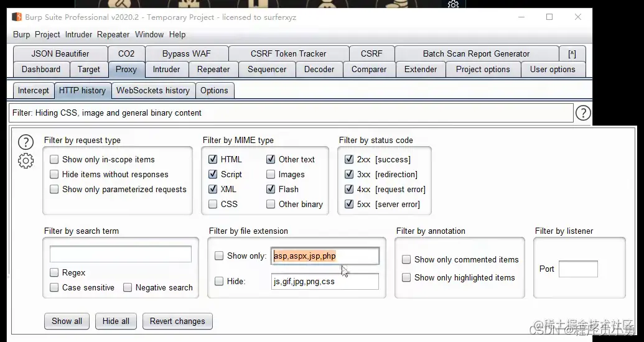Click the Hide all button
The width and height of the screenshot is (644, 342).
pyautogui.click(x=116, y=321)
